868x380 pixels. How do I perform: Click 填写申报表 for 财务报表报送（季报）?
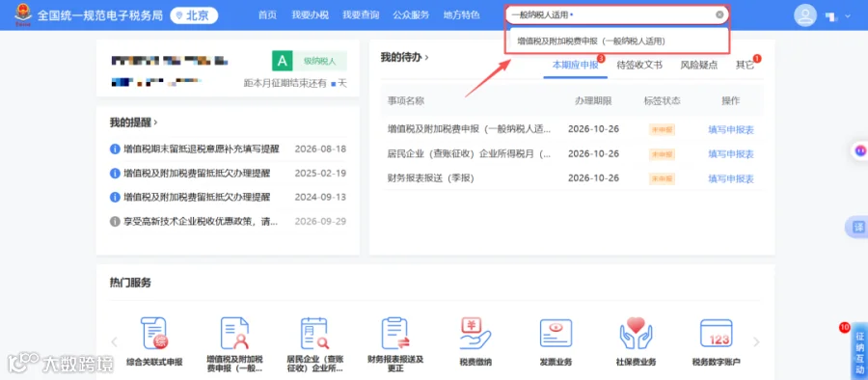point(731,178)
